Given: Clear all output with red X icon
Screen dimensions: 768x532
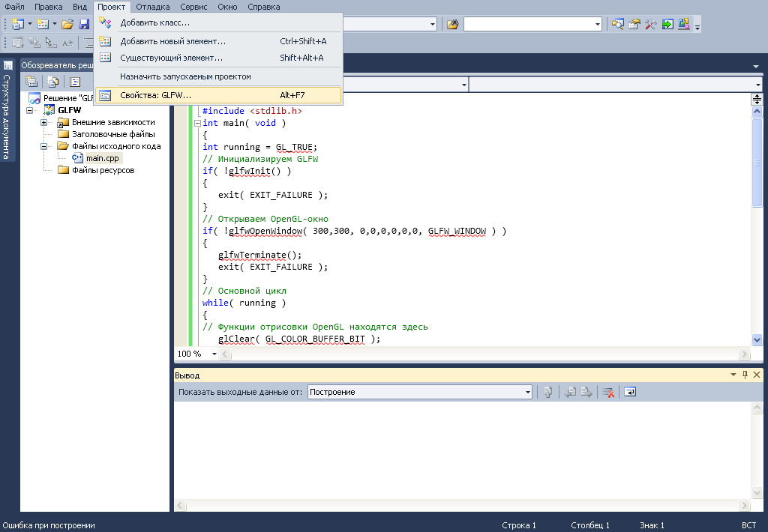Looking at the screenshot, I should point(609,392).
